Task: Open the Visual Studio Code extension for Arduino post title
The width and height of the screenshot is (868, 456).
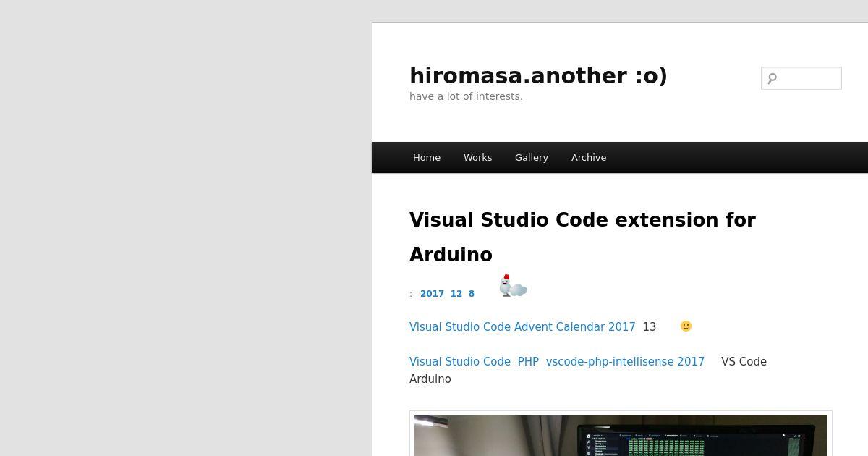Action: click(x=582, y=237)
